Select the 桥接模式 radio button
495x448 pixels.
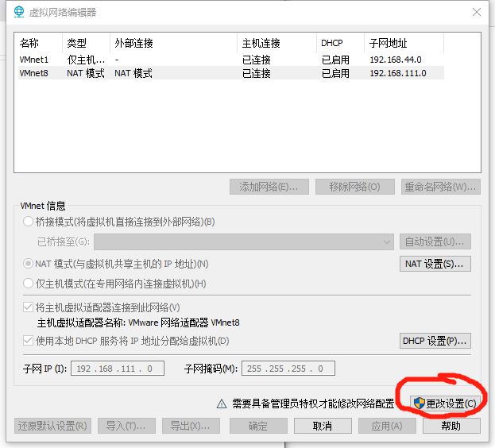(x=28, y=222)
